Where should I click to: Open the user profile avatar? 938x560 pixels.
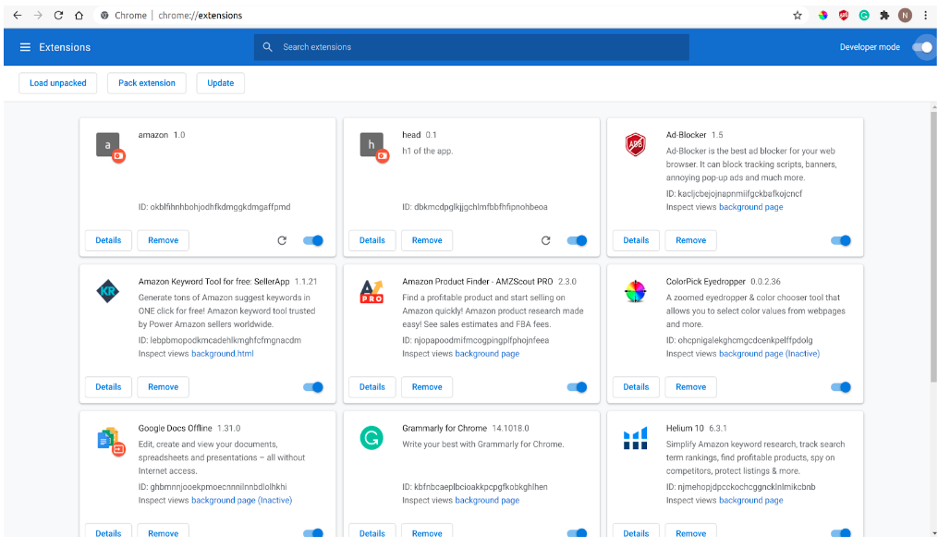click(905, 16)
